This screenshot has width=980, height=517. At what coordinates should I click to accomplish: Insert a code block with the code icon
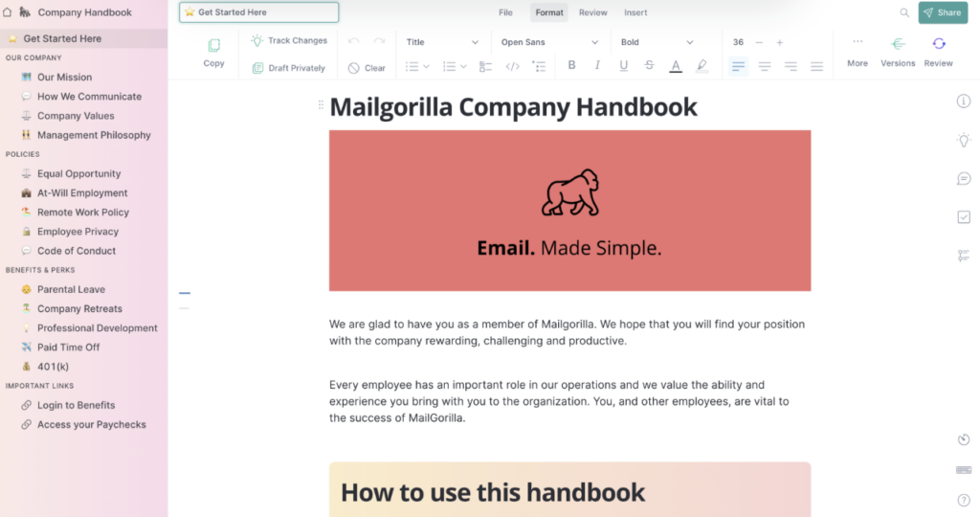click(513, 67)
